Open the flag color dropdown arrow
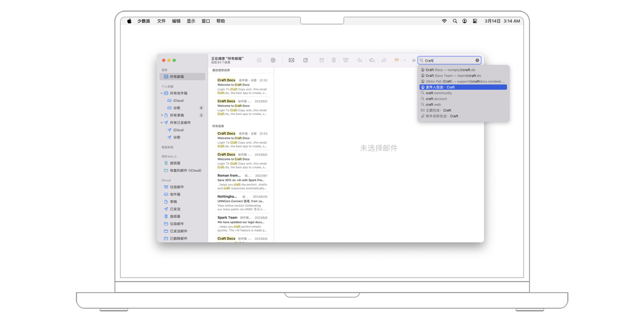This screenshot has height=322, width=644. (404, 60)
